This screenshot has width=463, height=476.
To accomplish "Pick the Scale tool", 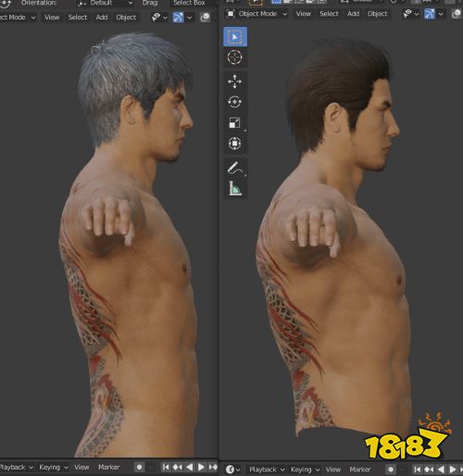I will [235, 122].
